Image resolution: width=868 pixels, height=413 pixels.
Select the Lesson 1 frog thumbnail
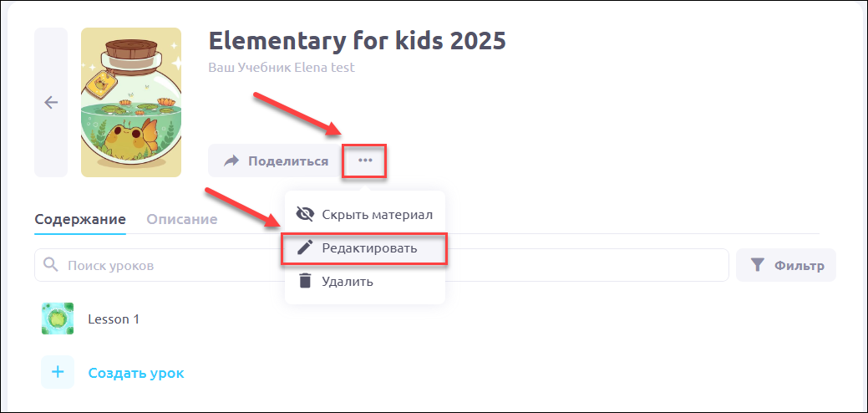(x=58, y=319)
